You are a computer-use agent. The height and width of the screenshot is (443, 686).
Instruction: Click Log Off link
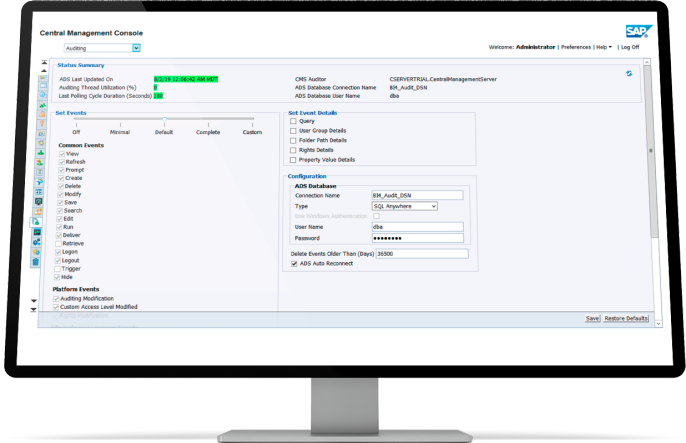(630, 47)
